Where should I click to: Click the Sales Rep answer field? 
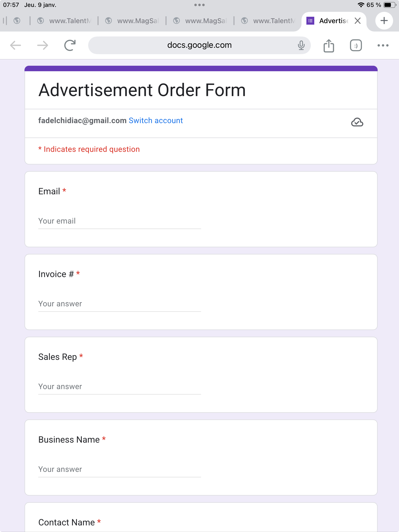click(x=119, y=387)
